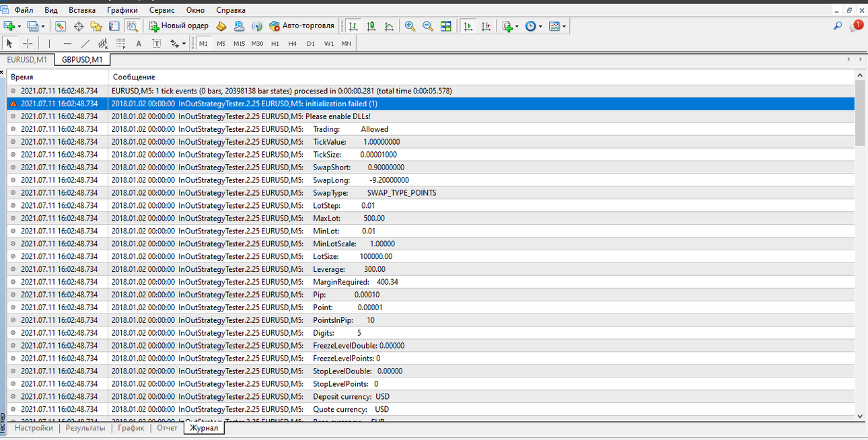Open the Вставка menu
868x440 pixels.
[x=82, y=10]
